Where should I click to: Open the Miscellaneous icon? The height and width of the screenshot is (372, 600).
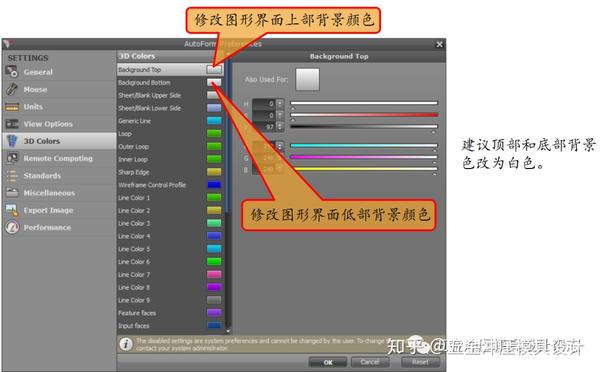pos(12,193)
